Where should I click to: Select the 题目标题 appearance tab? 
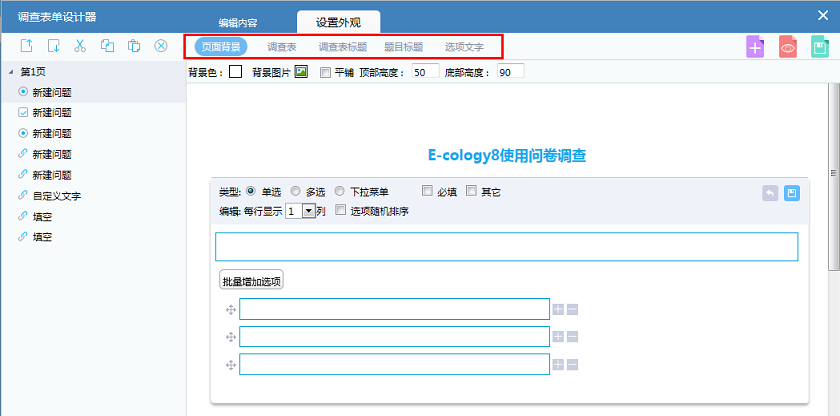coord(404,47)
